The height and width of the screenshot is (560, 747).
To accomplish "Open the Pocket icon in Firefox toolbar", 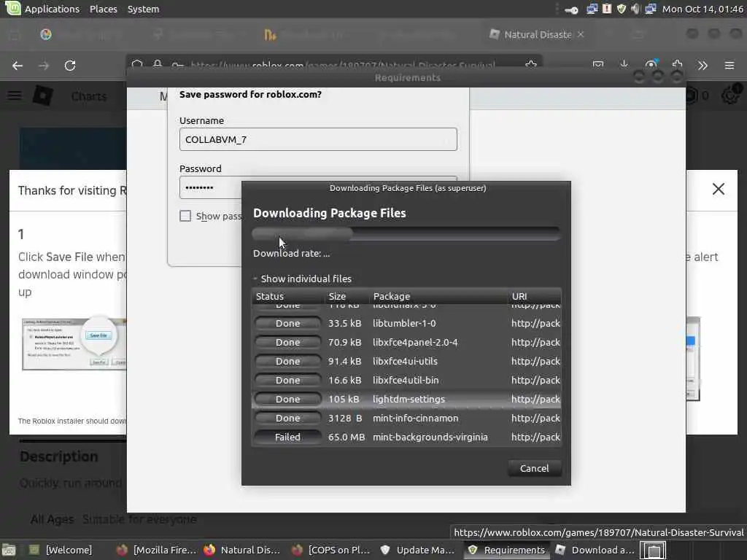I will coord(598,65).
